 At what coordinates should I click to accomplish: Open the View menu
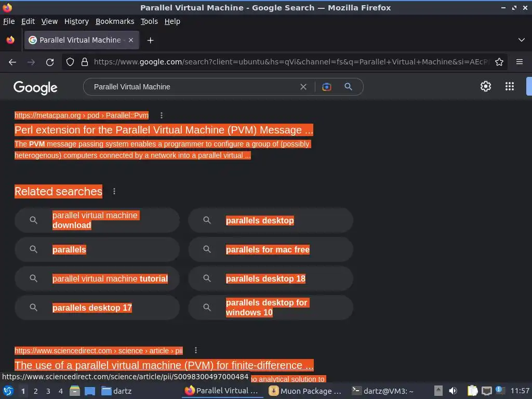(x=49, y=21)
